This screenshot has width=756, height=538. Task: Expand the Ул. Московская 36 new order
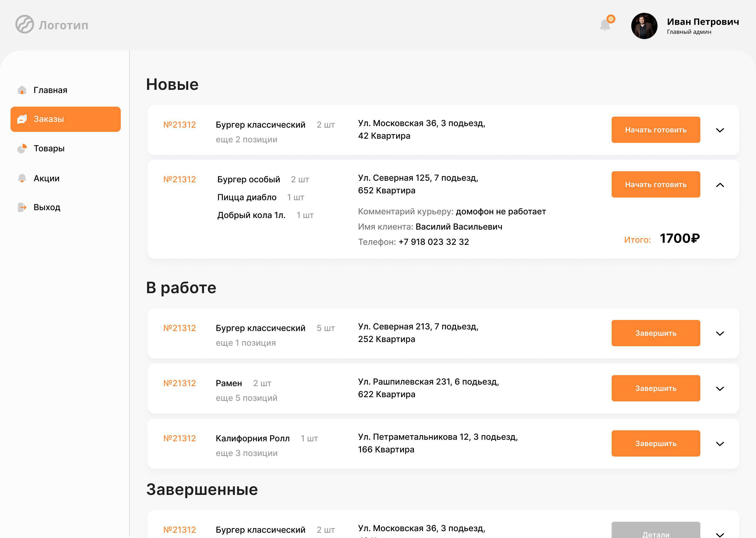(720, 130)
